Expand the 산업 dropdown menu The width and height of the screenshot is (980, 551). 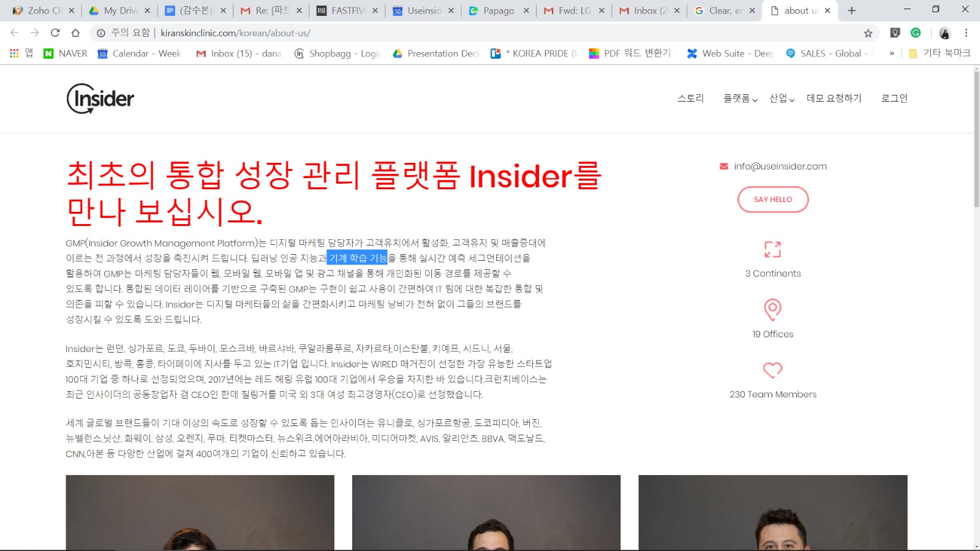point(782,99)
